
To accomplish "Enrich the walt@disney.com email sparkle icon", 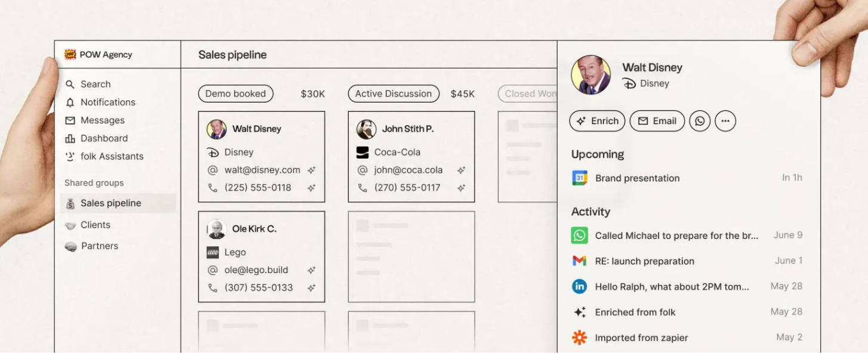I will click(x=311, y=170).
